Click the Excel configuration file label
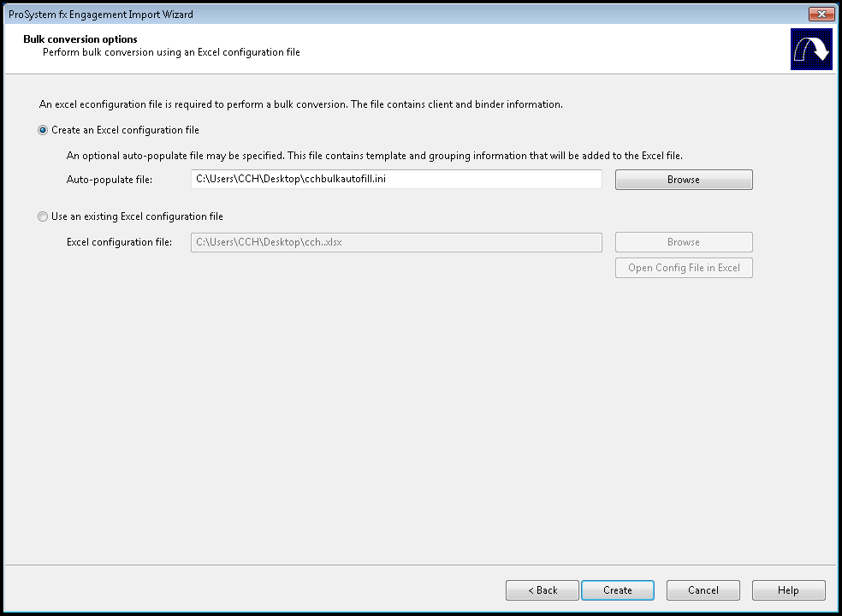 coord(119,242)
